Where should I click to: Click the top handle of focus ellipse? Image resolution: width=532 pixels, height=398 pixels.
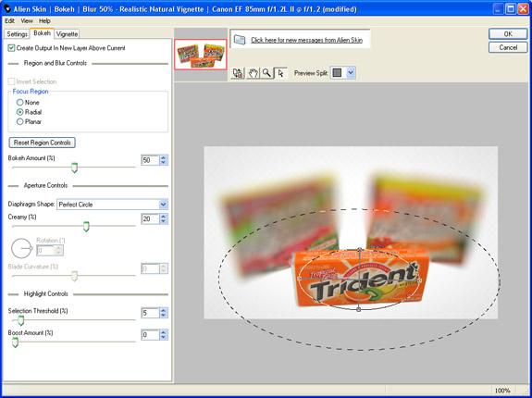[360, 249]
